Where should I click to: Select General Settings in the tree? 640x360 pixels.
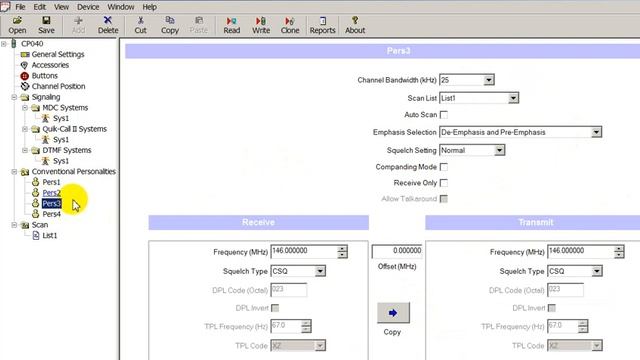58,54
